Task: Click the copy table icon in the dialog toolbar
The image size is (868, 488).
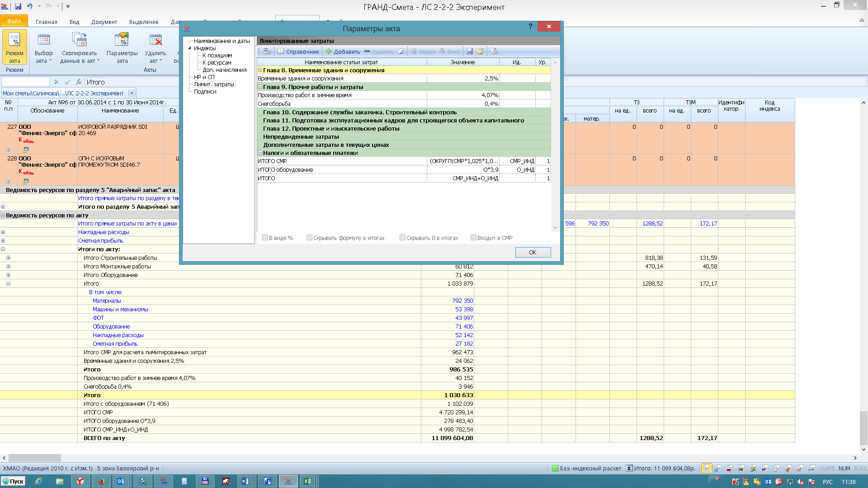Action: (494, 52)
